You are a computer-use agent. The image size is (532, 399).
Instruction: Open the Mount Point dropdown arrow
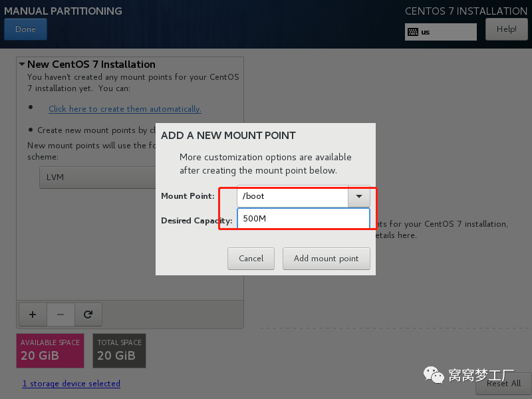click(x=359, y=196)
